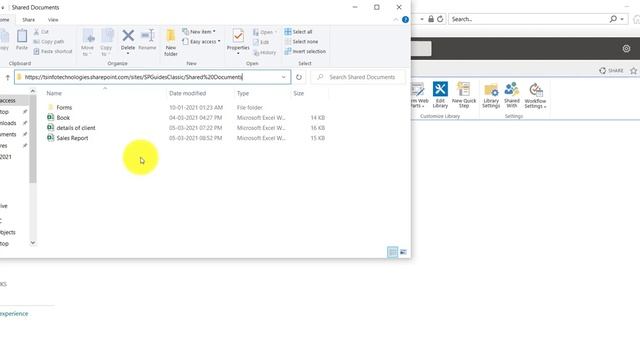This screenshot has height=360, width=640.
Task: Open the Easy access dropdown
Action: (201, 42)
